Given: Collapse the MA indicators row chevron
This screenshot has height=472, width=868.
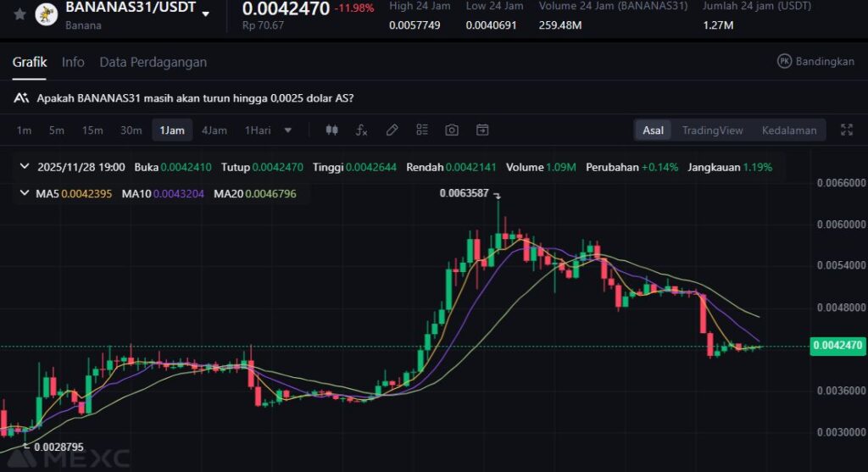Looking at the screenshot, I should click(25, 194).
